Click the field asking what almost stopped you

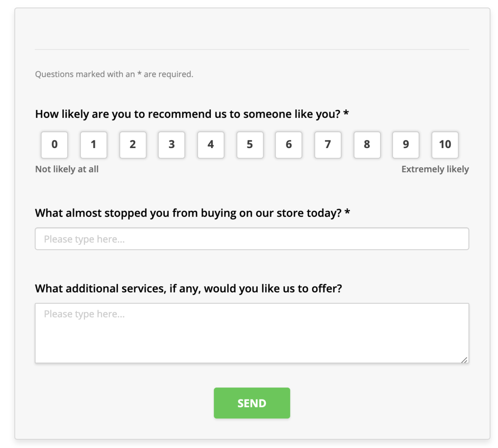(x=252, y=239)
